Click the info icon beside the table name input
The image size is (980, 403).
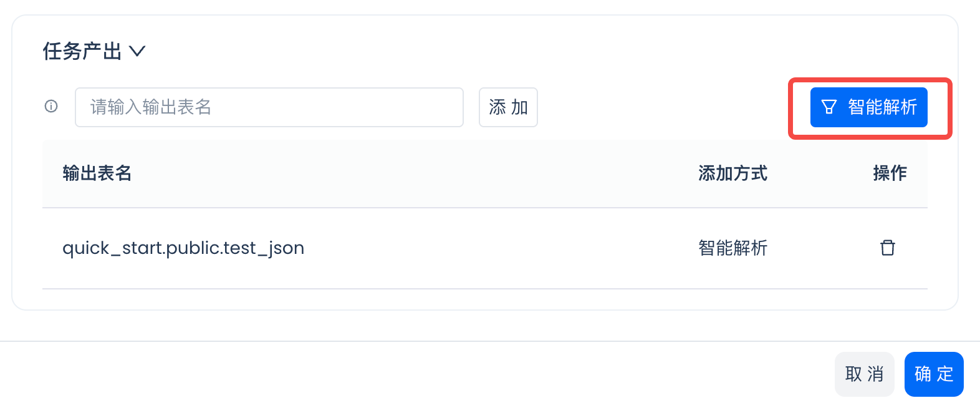coord(51,107)
